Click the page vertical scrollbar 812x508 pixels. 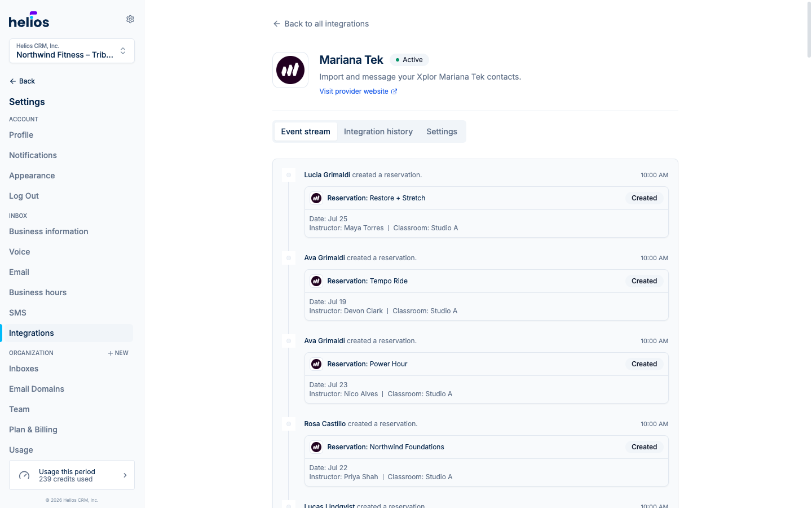coord(809,29)
